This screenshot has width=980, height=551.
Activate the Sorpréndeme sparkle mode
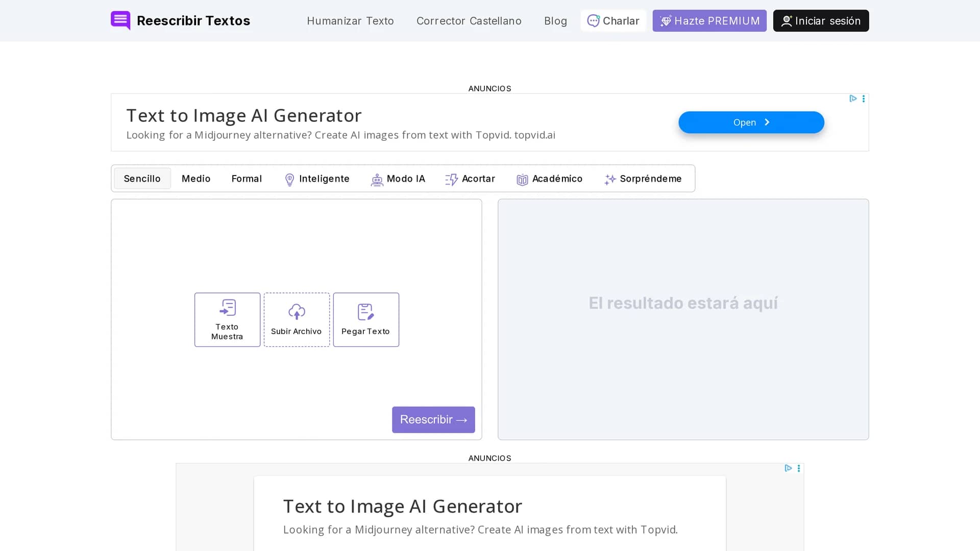coord(643,179)
